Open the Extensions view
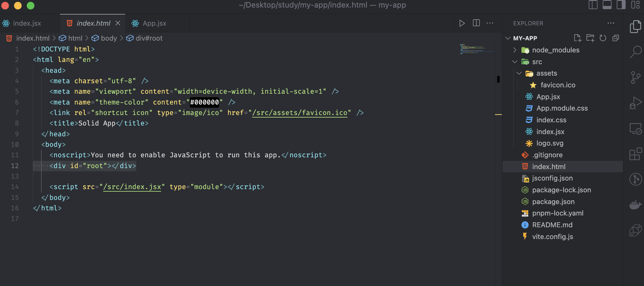This screenshot has width=644, height=286. 635,154
